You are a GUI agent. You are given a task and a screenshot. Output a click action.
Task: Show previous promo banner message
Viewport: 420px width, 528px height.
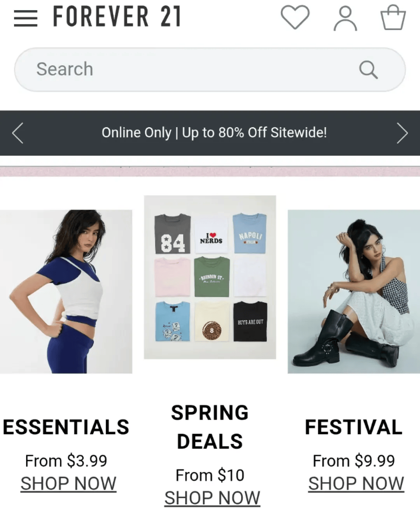pyautogui.click(x=18, y=133)
